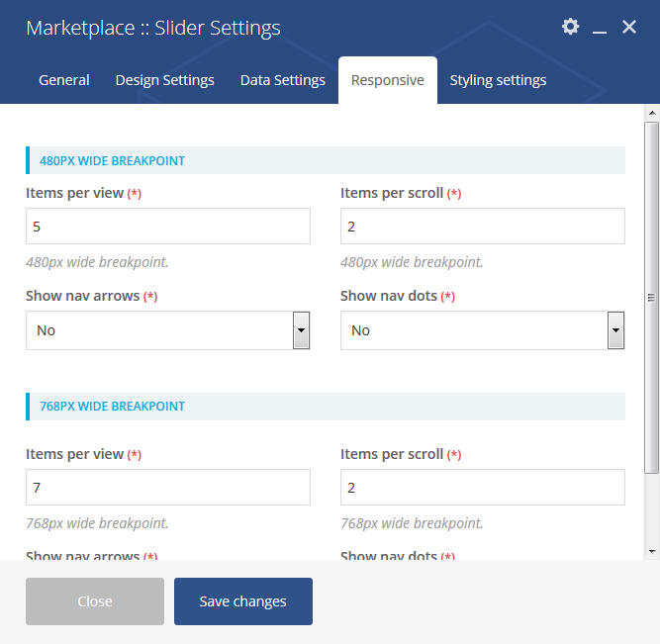
Task: Select the Styling settings tab
Action: tap(498, 80)
